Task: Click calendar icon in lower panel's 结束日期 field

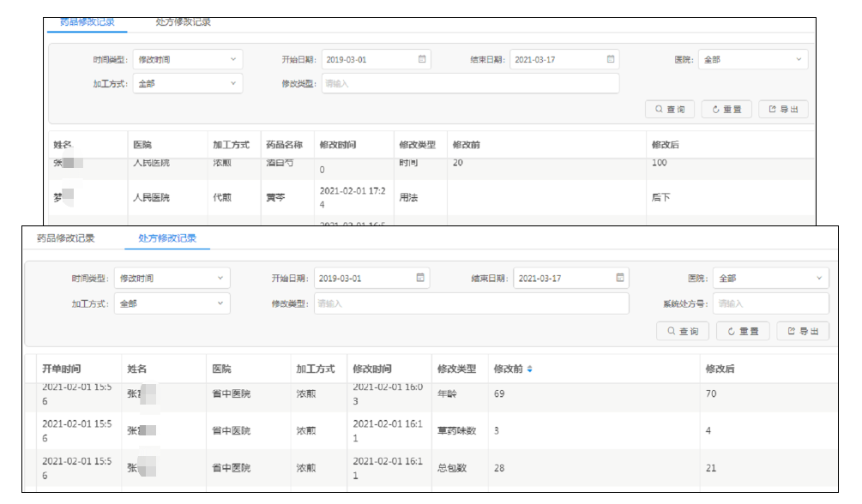Action: click(619, 278)
